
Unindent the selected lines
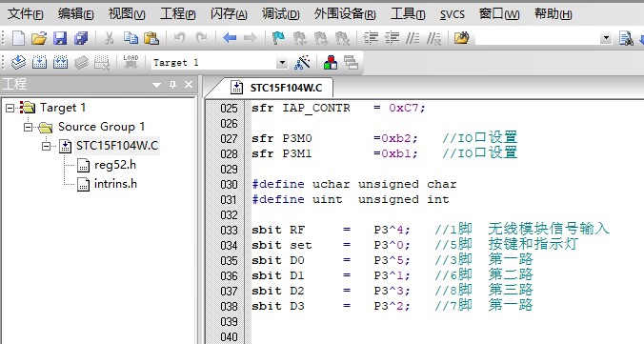pyautogui.click(x=392, y=38)
